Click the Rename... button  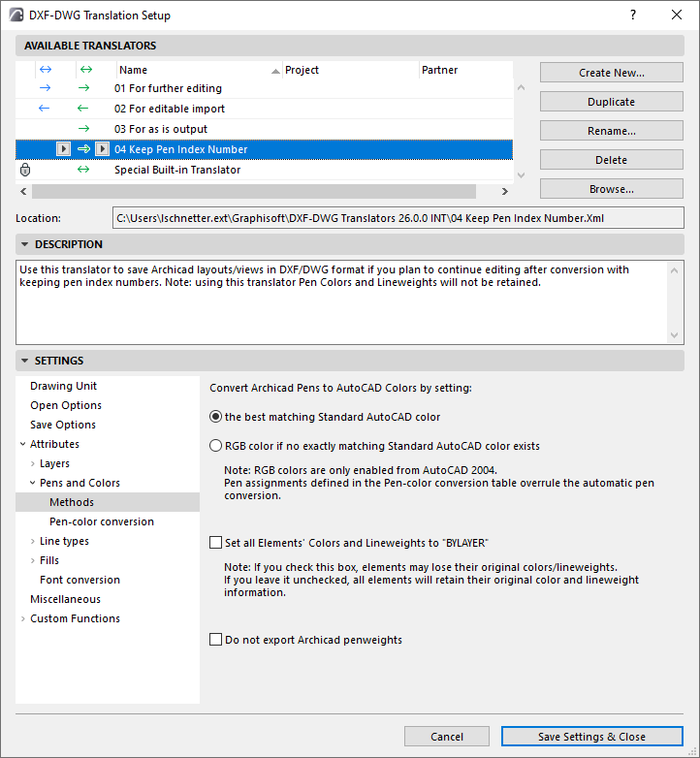point(612,131)
